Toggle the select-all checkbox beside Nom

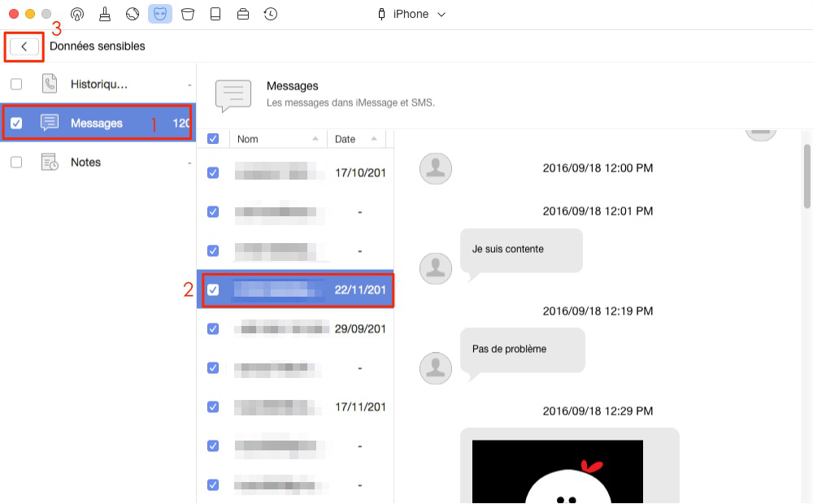click(x=213, y=139)
